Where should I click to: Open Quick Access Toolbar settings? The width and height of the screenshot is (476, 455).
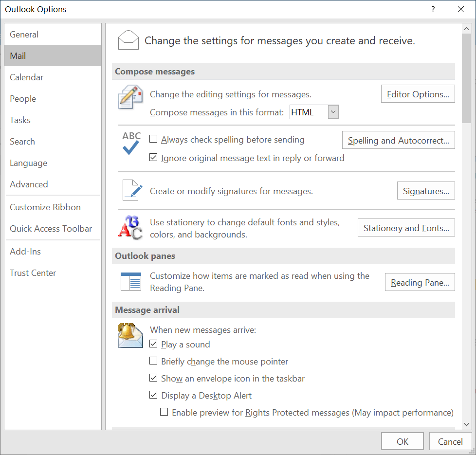(53, 229)
